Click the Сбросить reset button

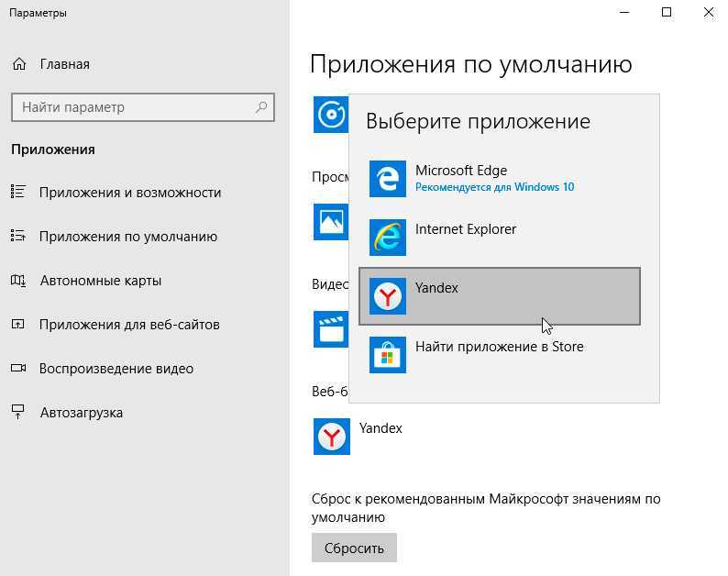pos(354,548)
